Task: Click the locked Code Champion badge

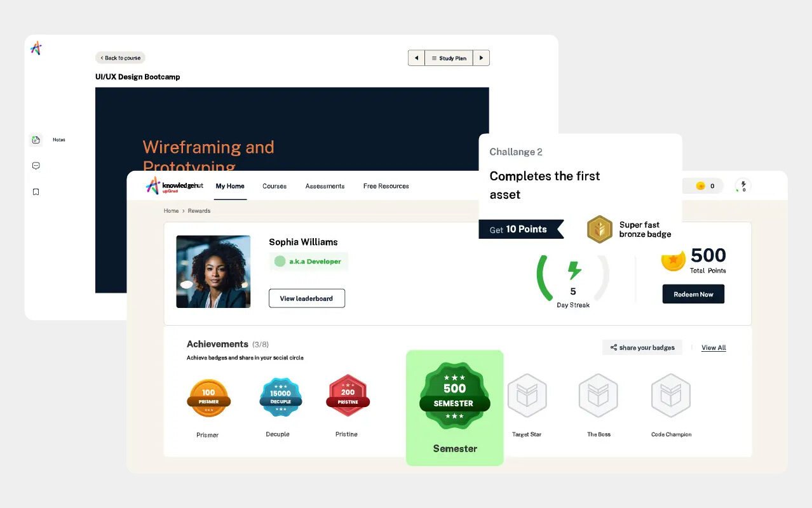Action: [671, 396]
